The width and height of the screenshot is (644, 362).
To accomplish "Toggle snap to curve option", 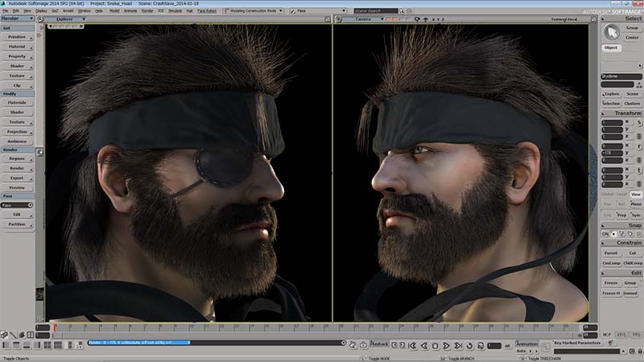I will coord(621,234).
